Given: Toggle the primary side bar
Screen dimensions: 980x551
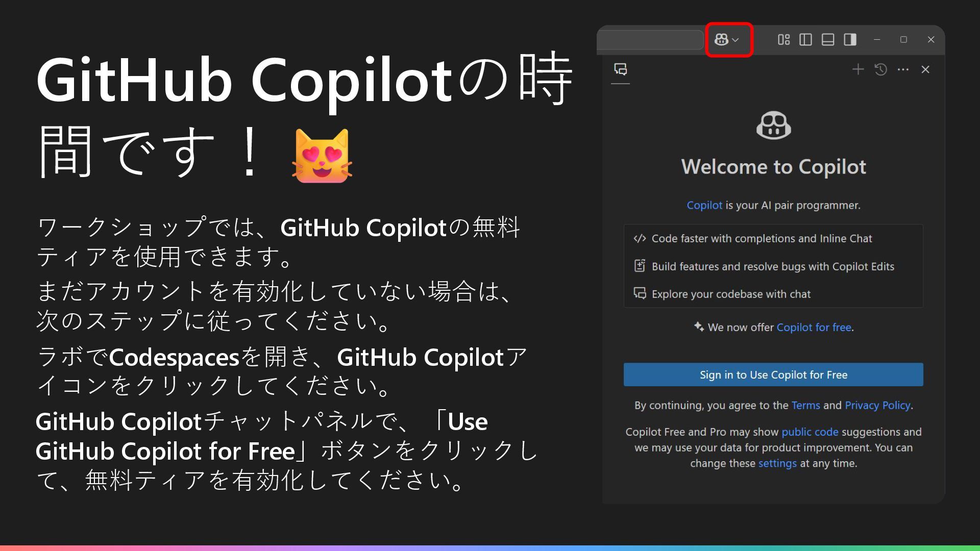Looking at the screenshot, I should tap(805, 40).
